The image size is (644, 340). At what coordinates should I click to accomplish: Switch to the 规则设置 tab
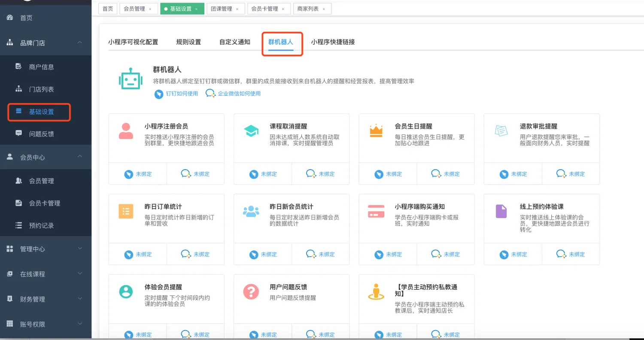click(x=188, y=42)
